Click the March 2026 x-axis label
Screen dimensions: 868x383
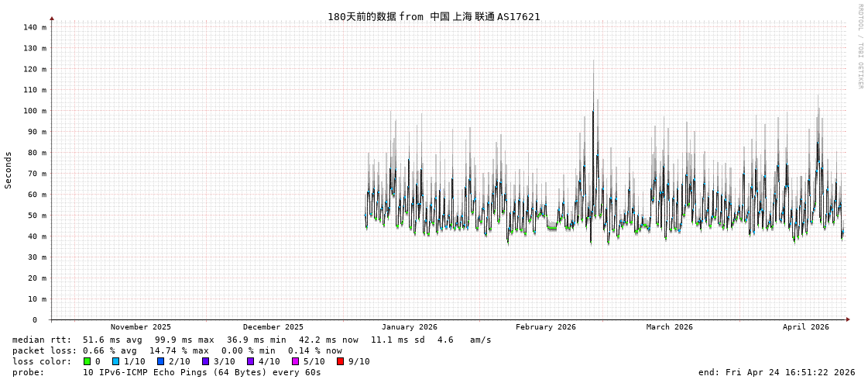(x=670, y=327)
